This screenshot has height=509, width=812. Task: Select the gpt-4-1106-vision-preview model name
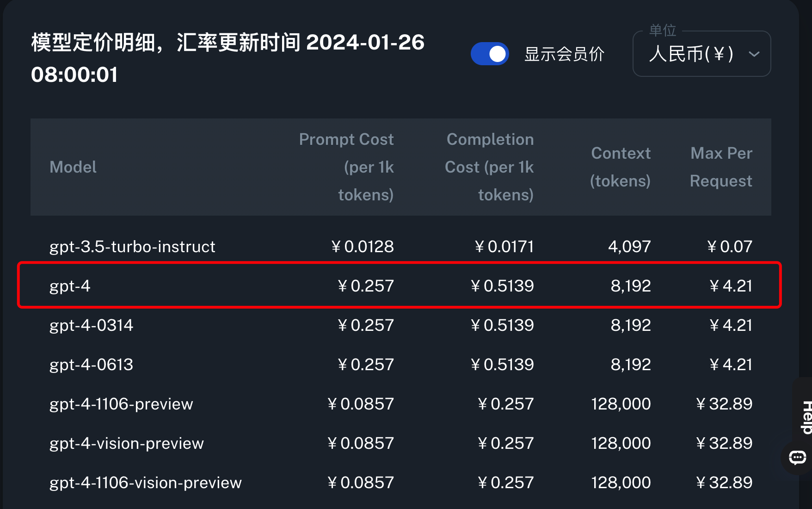pos(146,483)
